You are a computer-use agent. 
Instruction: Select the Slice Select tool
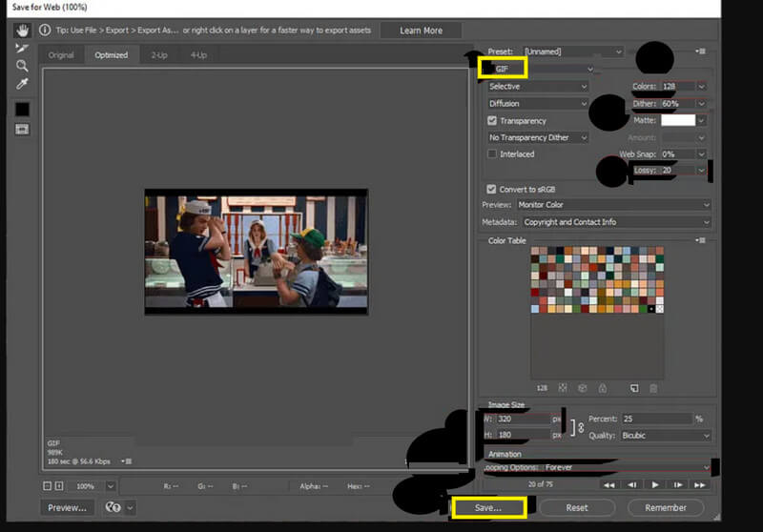click(x=22, y=48)
